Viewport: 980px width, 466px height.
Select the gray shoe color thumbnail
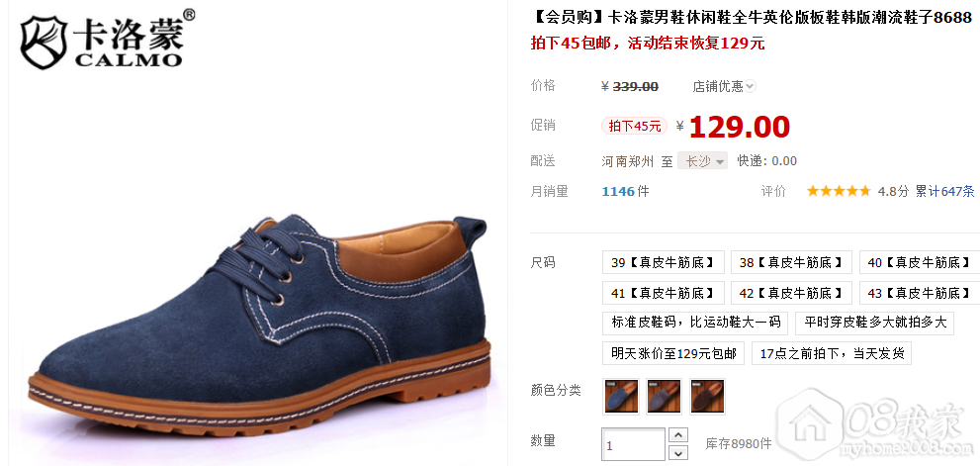coord(664,396)
